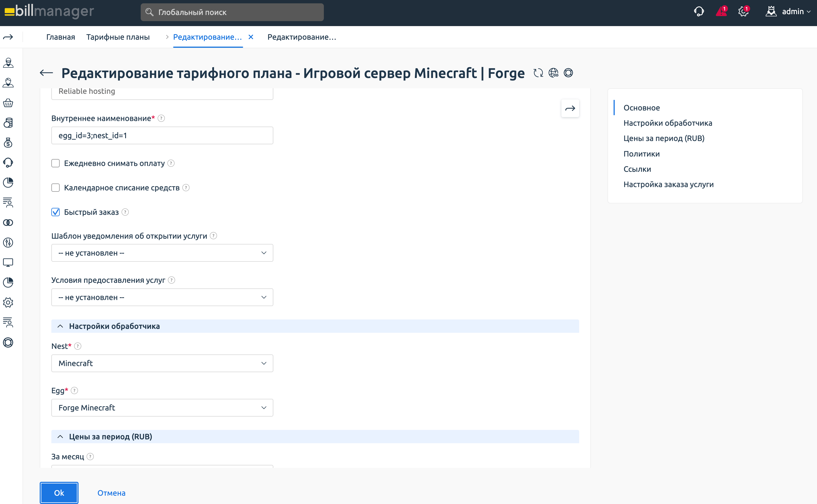Open the support headset icon in top bar

coord(699,12)
